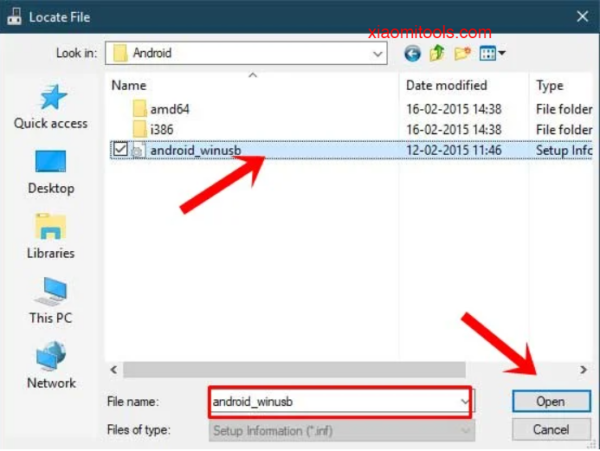Open Libraries from the sidebar
Image resolution: width=600 pixels, height=451 pixels.
click(x=50, y=236)
